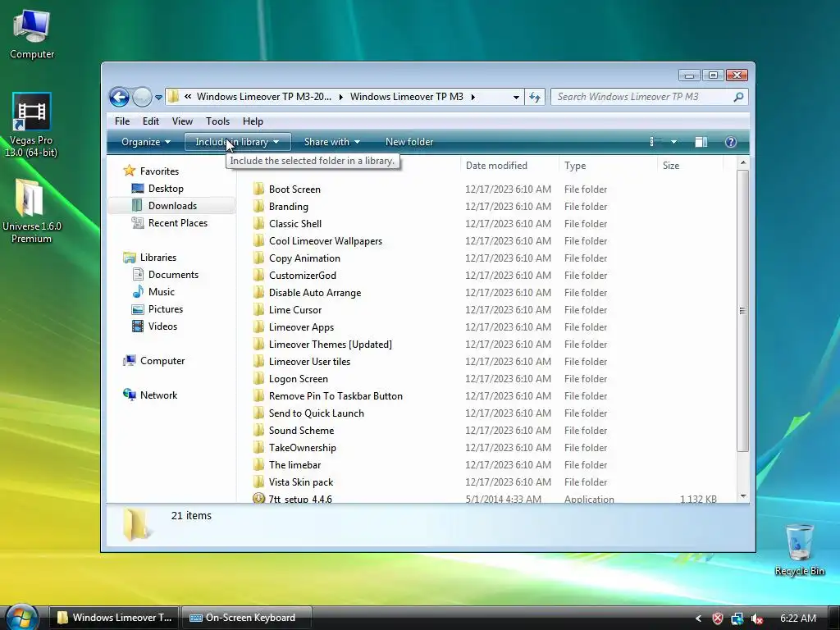Open the Videos library
Image resolution: width=840 pixels, height=630 pixels.
(x=162, y=326)
